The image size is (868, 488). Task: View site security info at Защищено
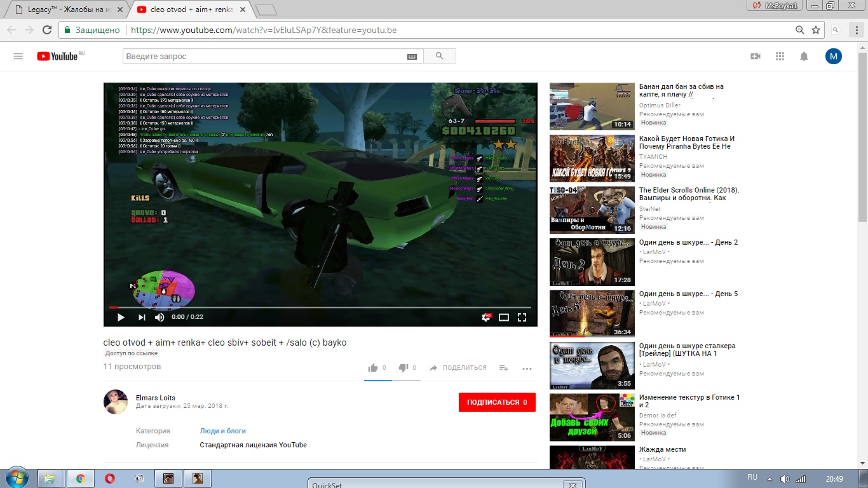[92, 30]
